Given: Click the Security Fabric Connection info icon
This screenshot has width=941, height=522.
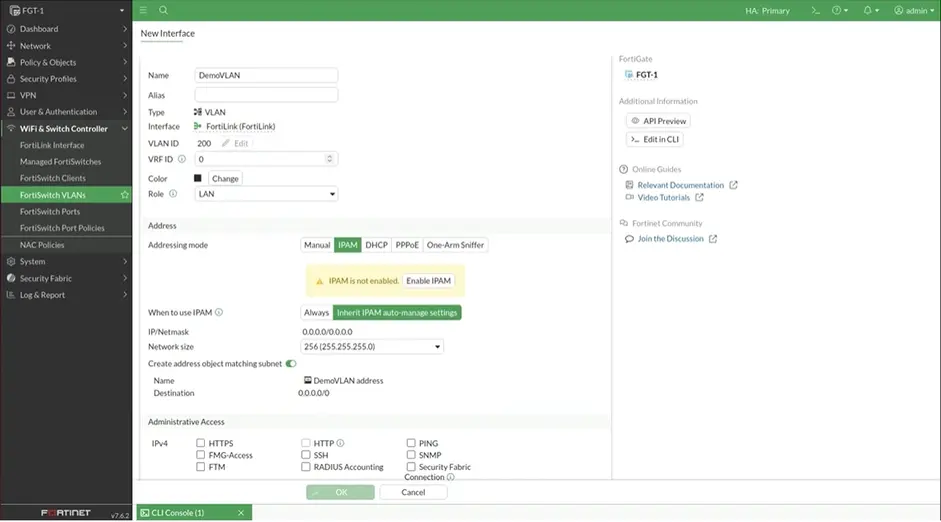Looking at the screenshot, I should pyautogui.click(x=451, y=477).
